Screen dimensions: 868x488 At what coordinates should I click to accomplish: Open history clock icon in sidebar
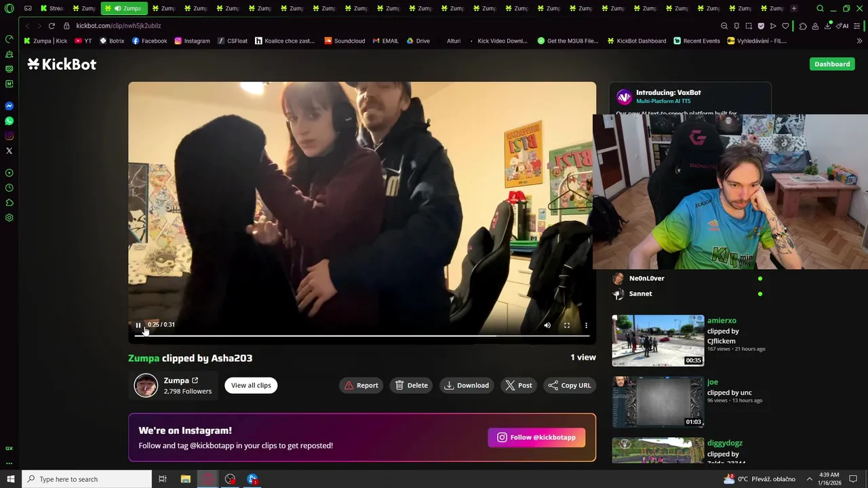tap(9, 188)
